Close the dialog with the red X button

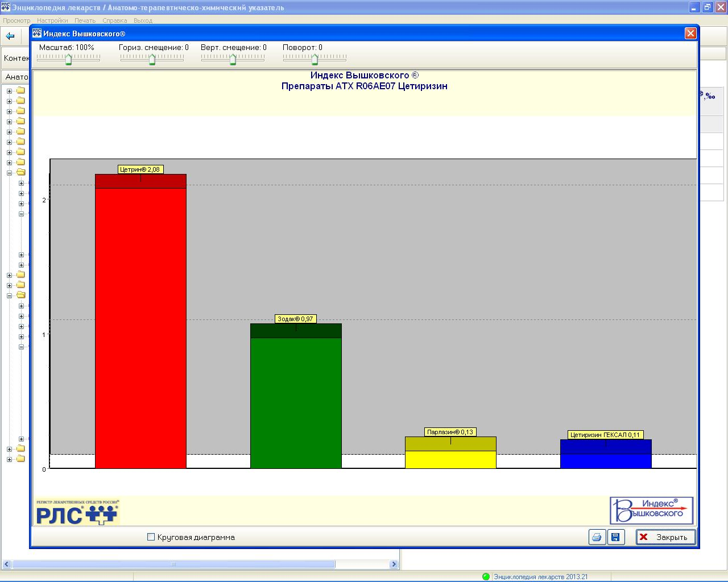[690, 34]
